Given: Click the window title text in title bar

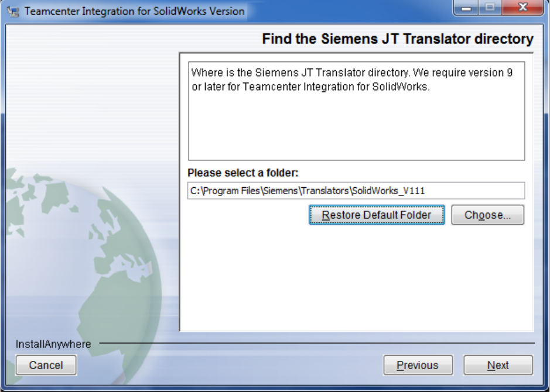Looking at the screenshot, I should tap(135, 11).
